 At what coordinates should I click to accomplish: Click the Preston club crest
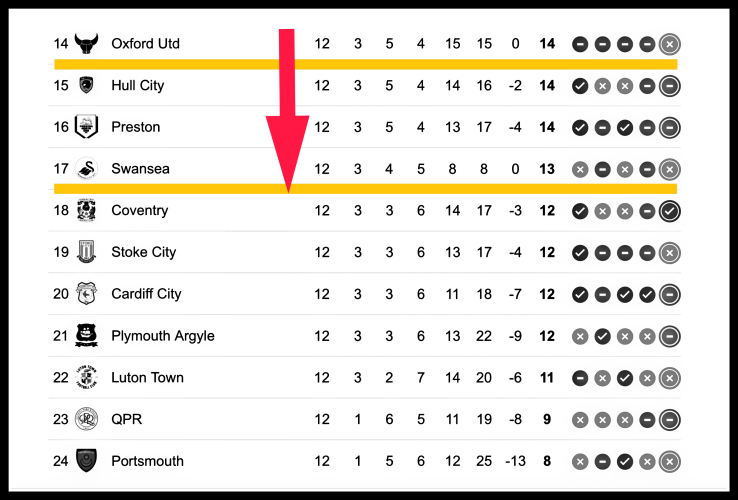(87, 127)
